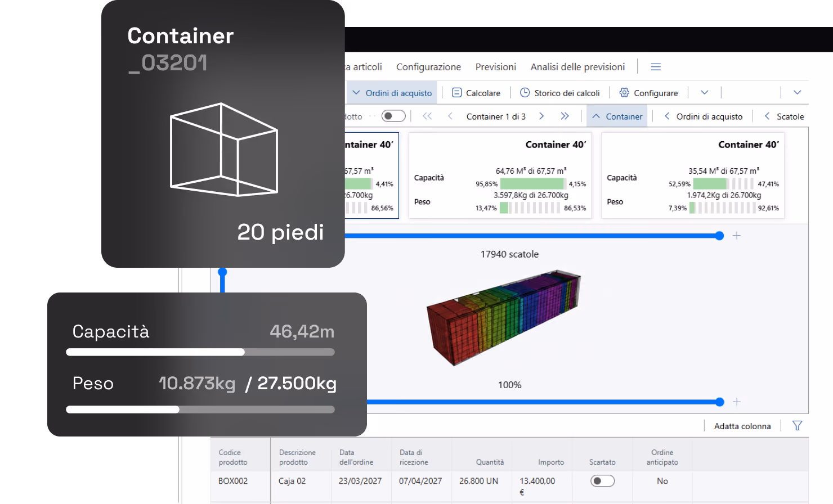
Task: Click the Calcolare calculator icon
Action: point(457,93)
